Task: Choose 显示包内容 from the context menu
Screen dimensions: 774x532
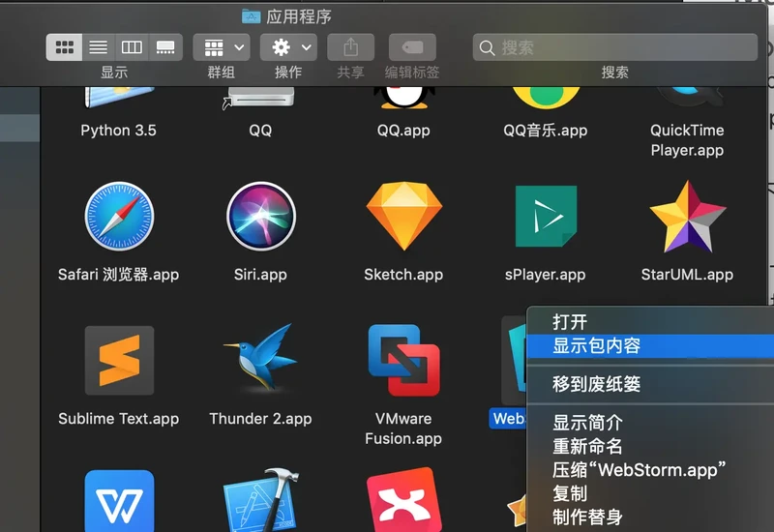Action: [x=596, y=346]
